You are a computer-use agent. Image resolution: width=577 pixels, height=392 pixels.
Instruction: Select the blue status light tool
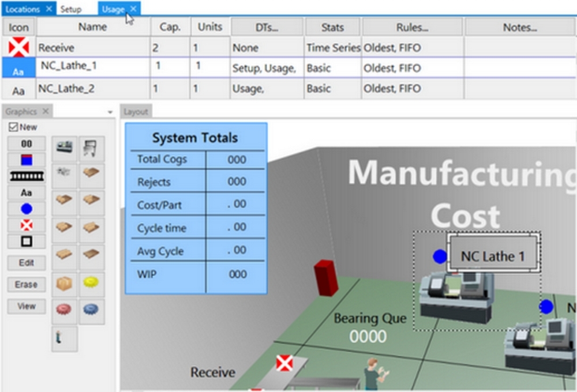27,209
